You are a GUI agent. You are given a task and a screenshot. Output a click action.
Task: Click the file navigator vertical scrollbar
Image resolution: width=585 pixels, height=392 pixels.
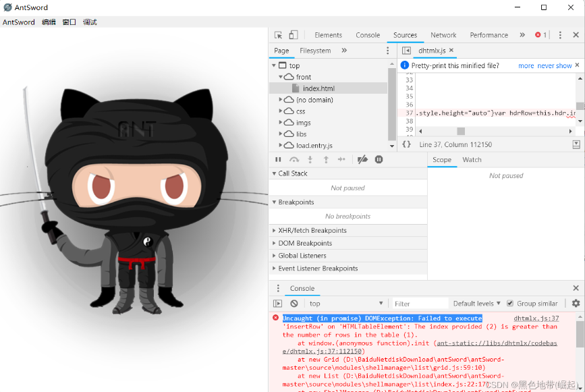point(392,105)
